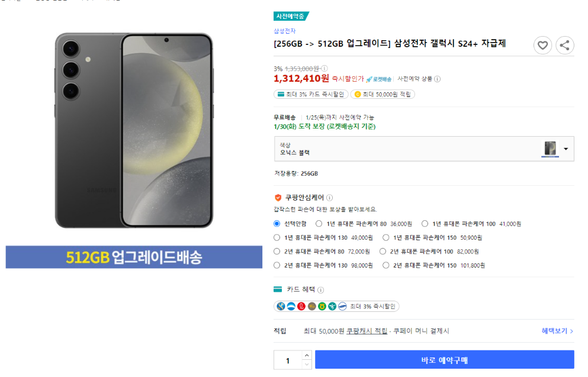Select the 선택안함 protection option

[x=277, y=223]
